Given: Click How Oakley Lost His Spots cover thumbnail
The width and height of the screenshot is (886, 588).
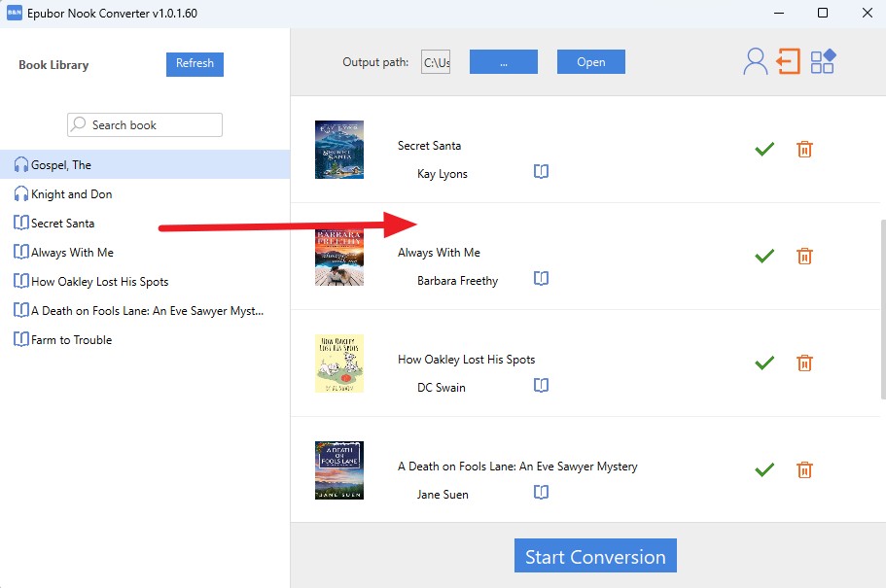Looking at the screenshot, I should [x=339, y=363].
